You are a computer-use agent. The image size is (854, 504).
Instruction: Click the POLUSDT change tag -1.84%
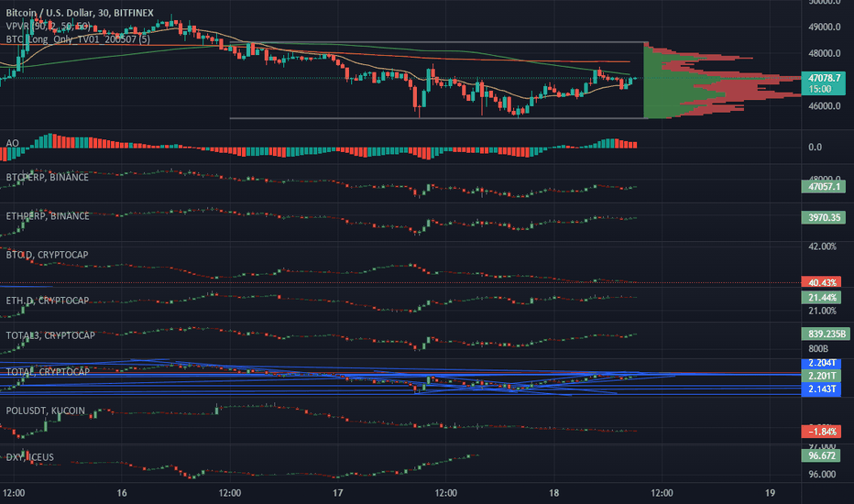pyautogui.click(x=821, y=432)
